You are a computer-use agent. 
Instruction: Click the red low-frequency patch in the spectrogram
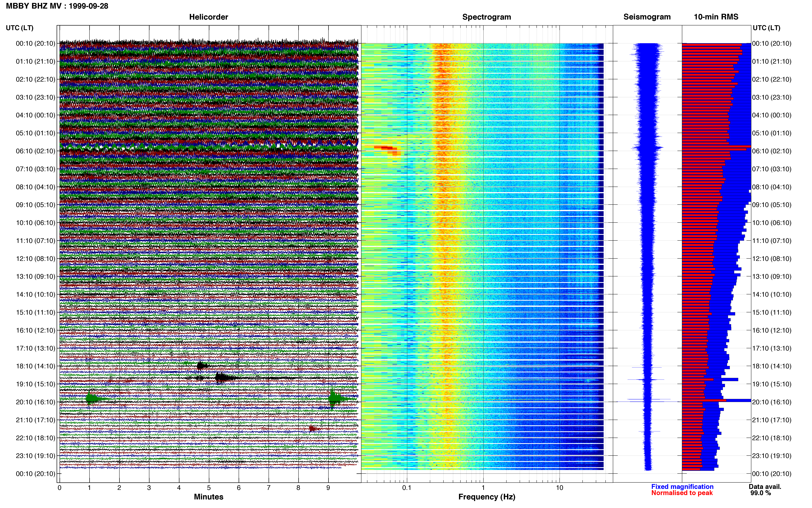click(x=387, y=151)
